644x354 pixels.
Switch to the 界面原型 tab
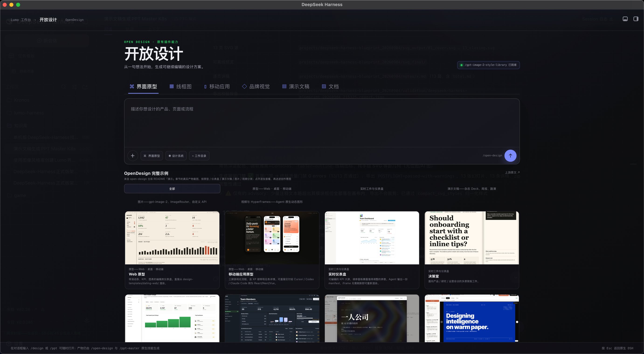(143, 87)
